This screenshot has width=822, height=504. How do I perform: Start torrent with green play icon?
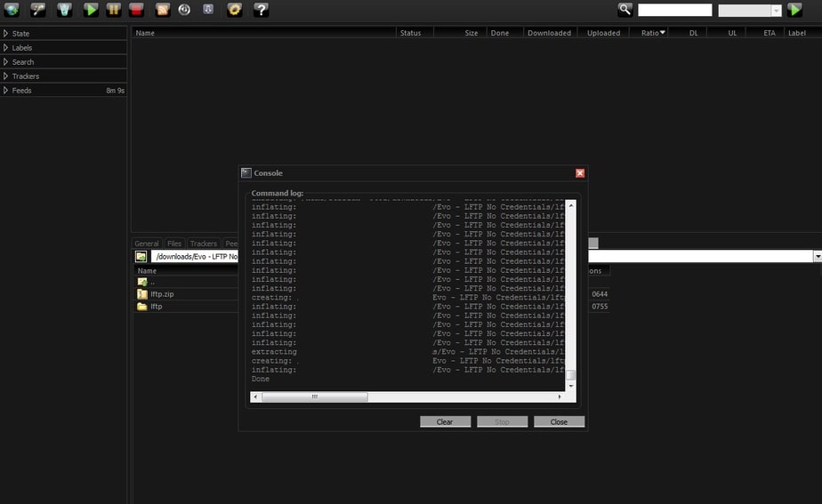point(90,10)
